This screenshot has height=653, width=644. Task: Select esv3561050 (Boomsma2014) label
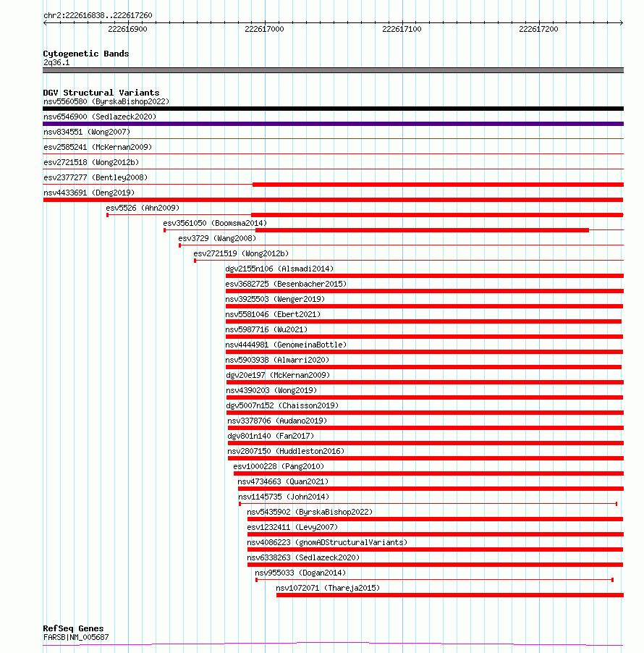[x=215, y=223]
